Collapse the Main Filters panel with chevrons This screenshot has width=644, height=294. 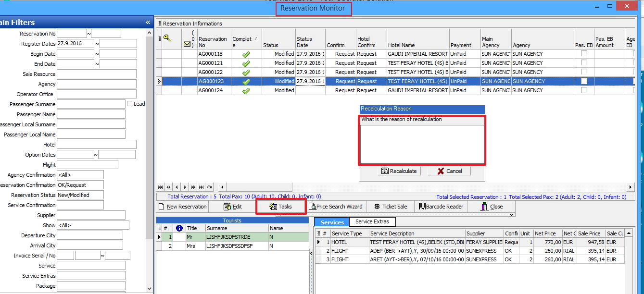(148, 23)
